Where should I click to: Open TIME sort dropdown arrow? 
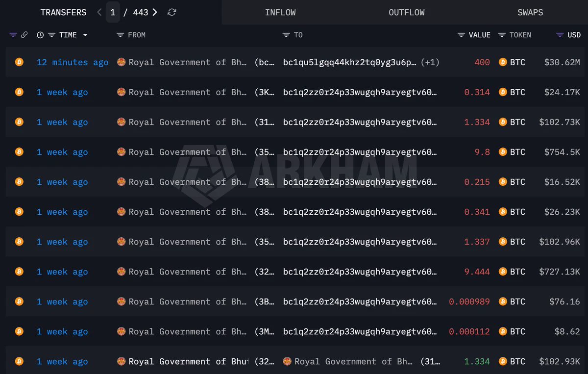point(85,35)
